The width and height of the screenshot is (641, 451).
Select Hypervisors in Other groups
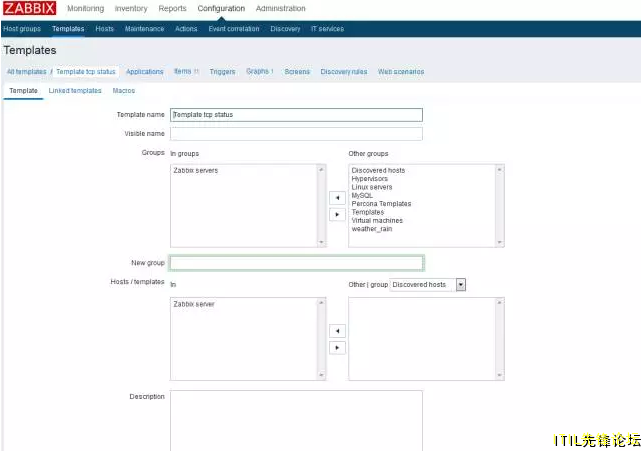pyautogui.click(x=370, y=179)
